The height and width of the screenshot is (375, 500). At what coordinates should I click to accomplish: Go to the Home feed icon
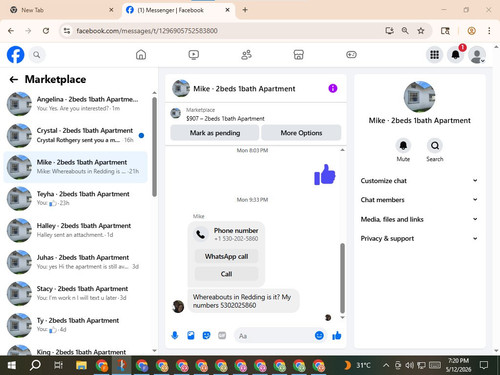pyautogui.click(x=141, y=55)
